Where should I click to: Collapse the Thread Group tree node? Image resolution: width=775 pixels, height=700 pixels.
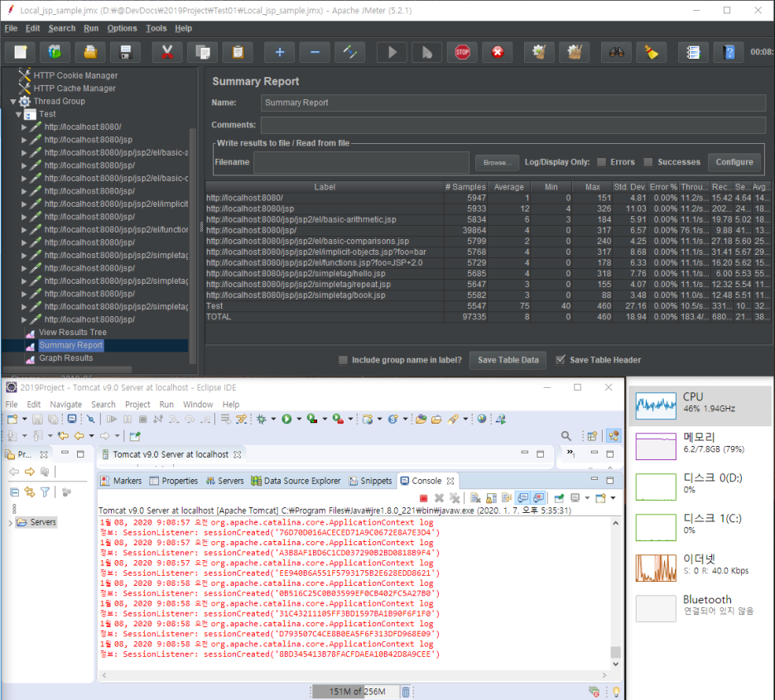coord(13,101)
